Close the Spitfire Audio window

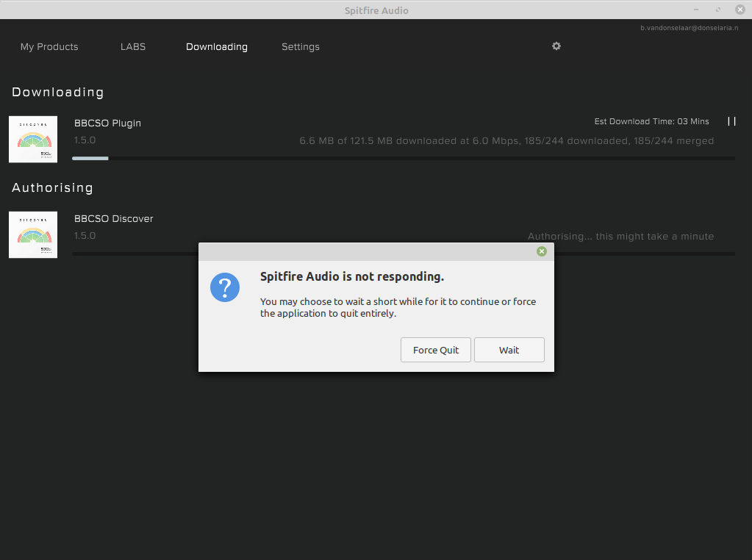pyautogui.click(x=740, y=10)
